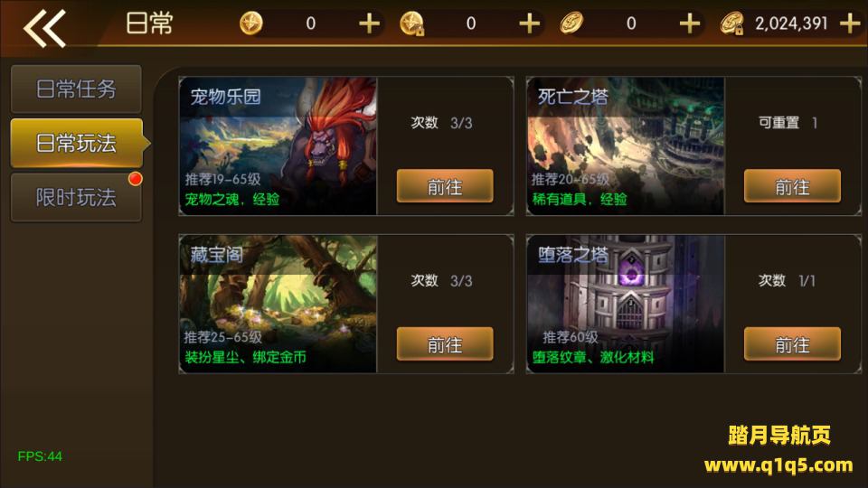Click the first gold star coin icon
Viewport: 868px width, 488px height.
tap(251, 23)
